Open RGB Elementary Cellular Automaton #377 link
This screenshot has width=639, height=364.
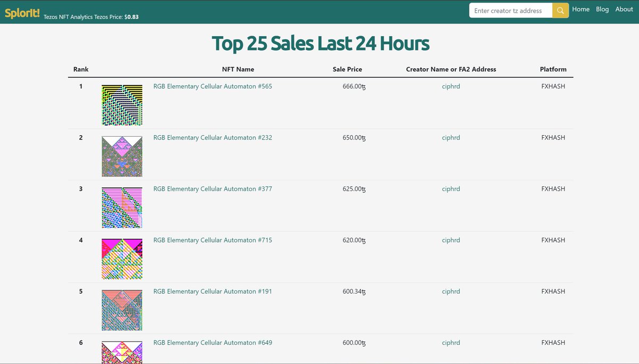[x=212, y=189]
